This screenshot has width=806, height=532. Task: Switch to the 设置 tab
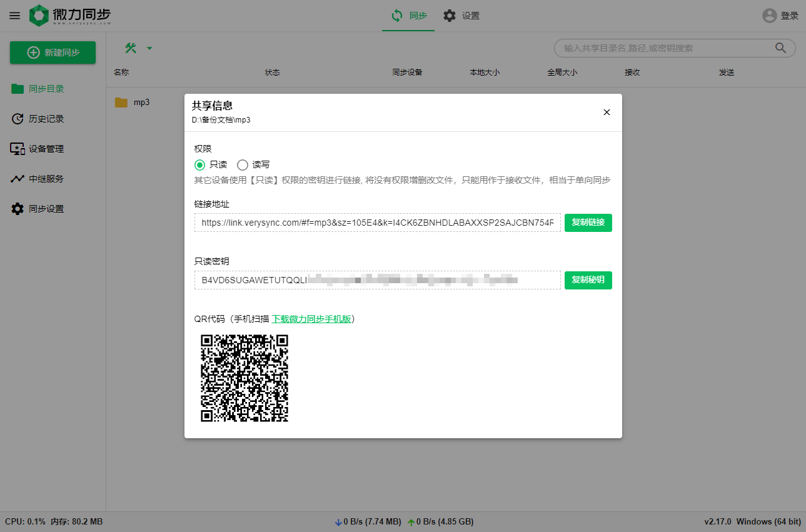461,16
